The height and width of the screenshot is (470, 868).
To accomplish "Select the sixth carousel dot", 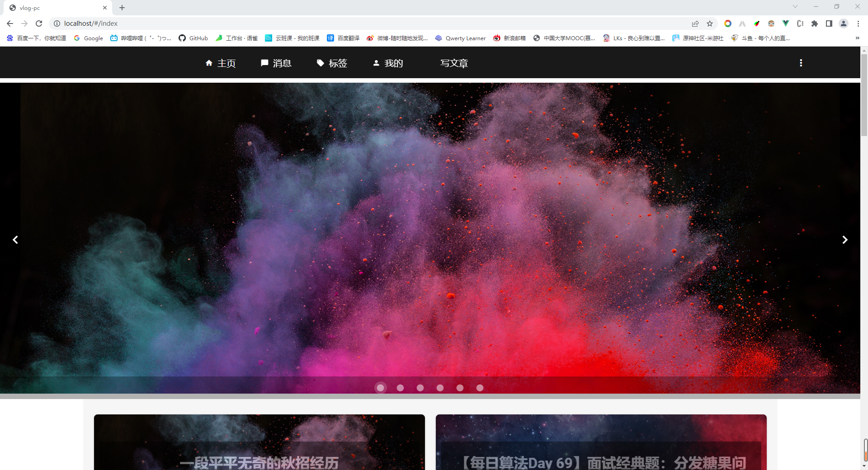I will tap(480, 388).
